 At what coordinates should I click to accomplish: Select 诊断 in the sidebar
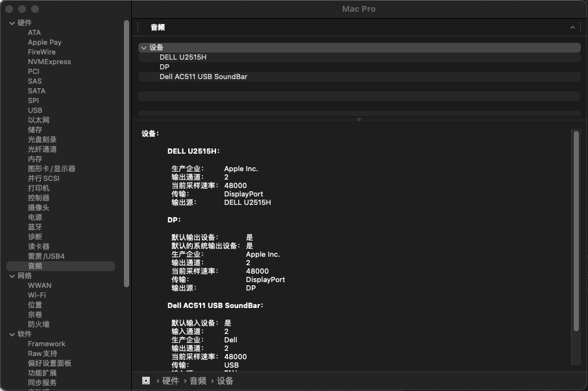pyautogui.click(x=35, y=237)
